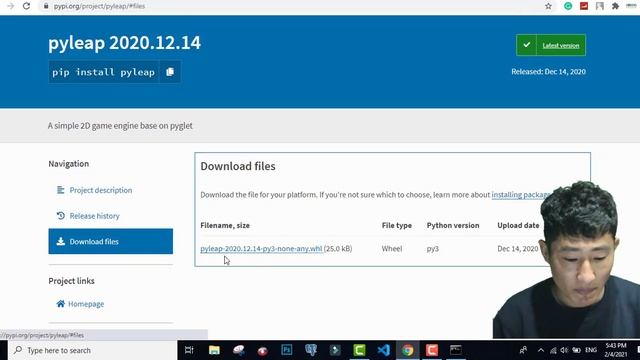Open the volume control in tray
Image resolution: width=640 pixels, height=360 pixels.
tap(564, 350)
